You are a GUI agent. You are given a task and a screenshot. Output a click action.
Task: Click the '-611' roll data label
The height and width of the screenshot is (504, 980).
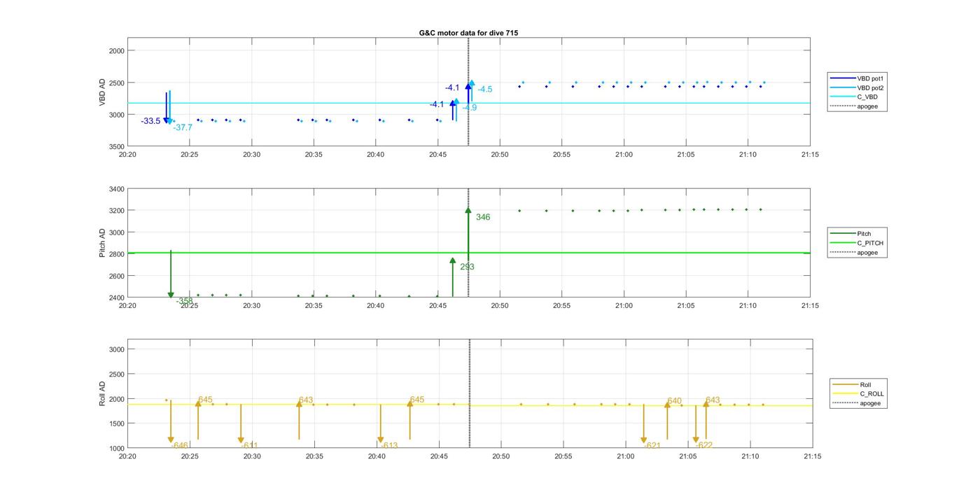[x=250, y=446]
